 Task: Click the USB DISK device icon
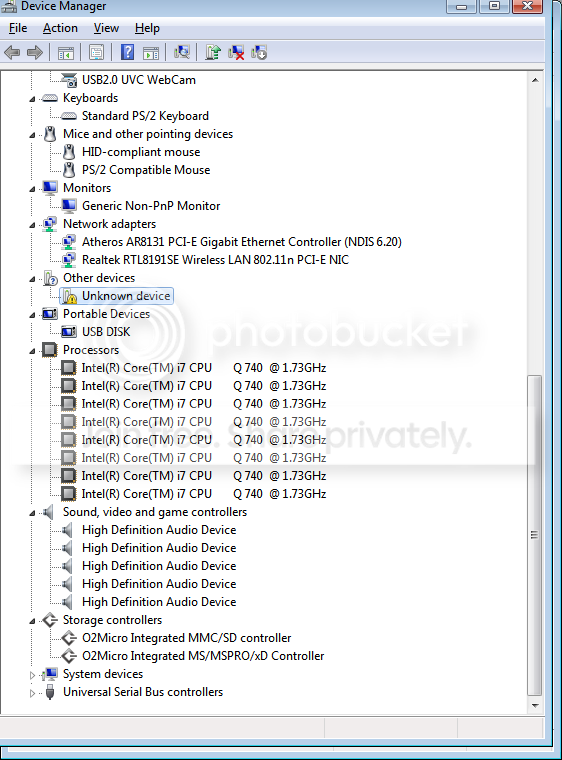coord(69,332)
